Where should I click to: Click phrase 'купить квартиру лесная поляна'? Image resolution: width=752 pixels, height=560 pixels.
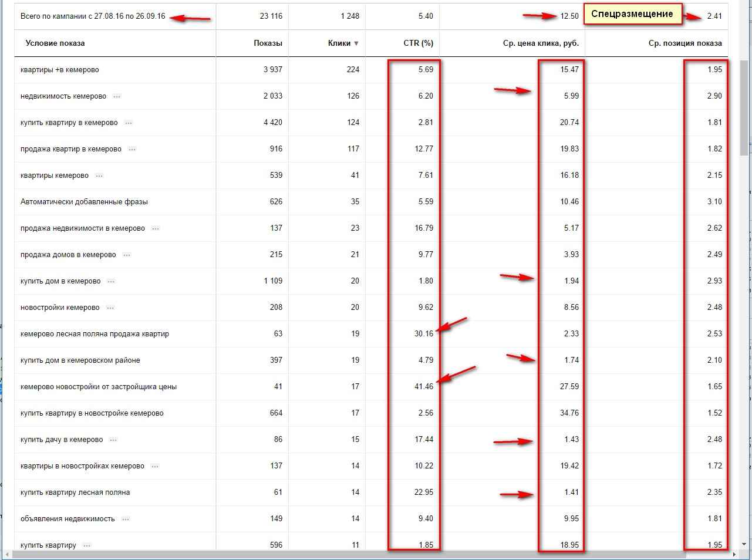click(x=75, y=492)
